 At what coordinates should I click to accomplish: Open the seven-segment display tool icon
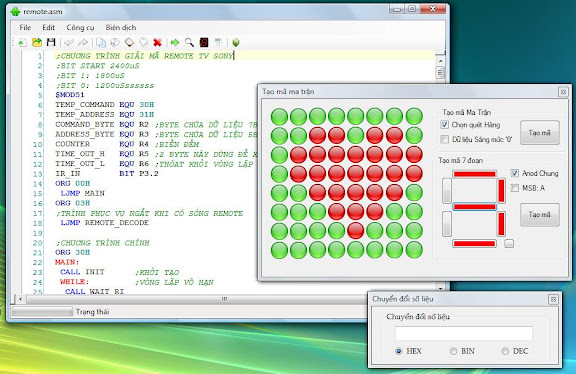[204, 43]
